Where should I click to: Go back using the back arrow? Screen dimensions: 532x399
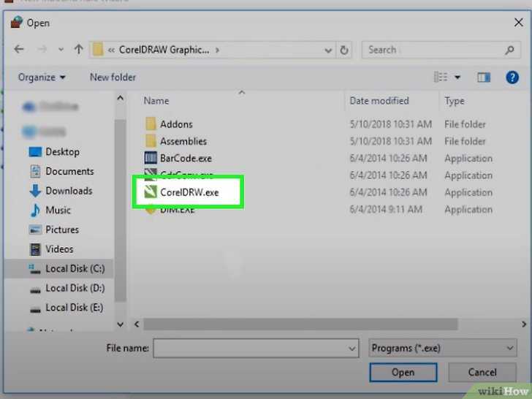coord(19,50)
